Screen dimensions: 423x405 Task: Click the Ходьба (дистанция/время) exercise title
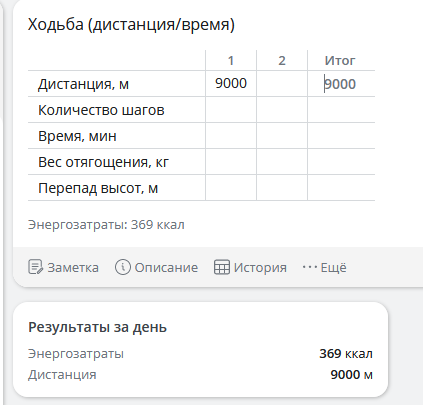[x=131, y=25]
